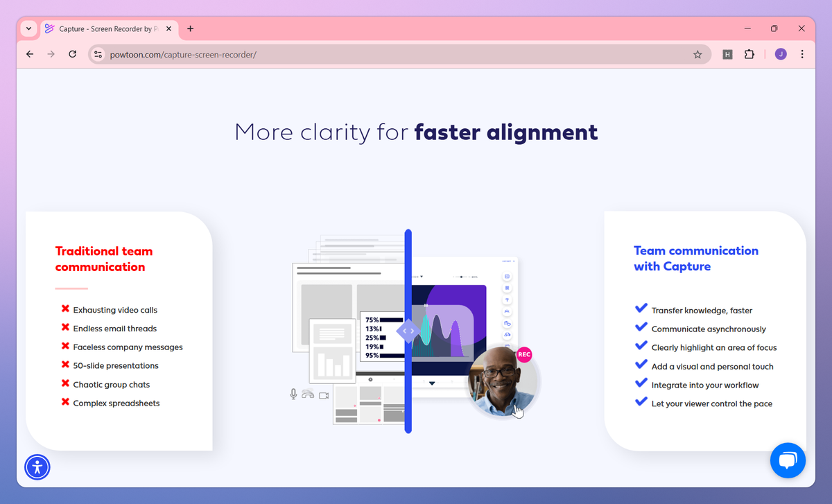The height and width of the screenshot is (504, 832).
Task: Open the tab search dropdown arrow
Action: click(x=28, y=28)
